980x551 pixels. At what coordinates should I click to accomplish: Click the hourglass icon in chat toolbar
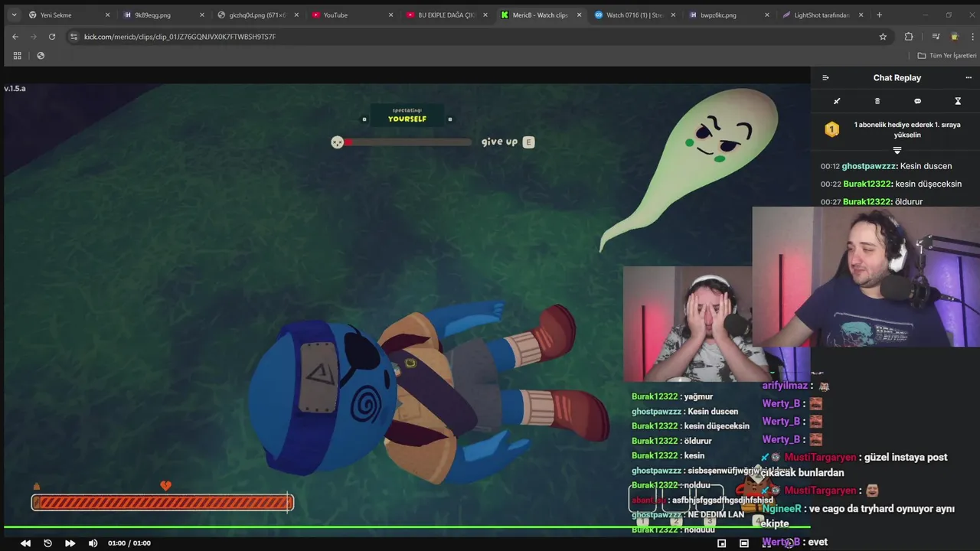coord(958,101)
